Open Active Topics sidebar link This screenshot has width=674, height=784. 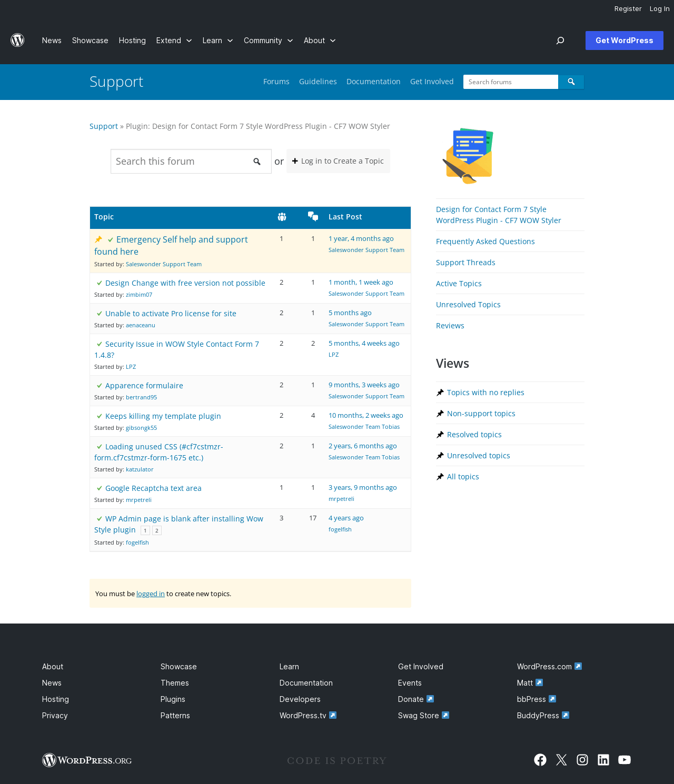click(x=459, y=284)
